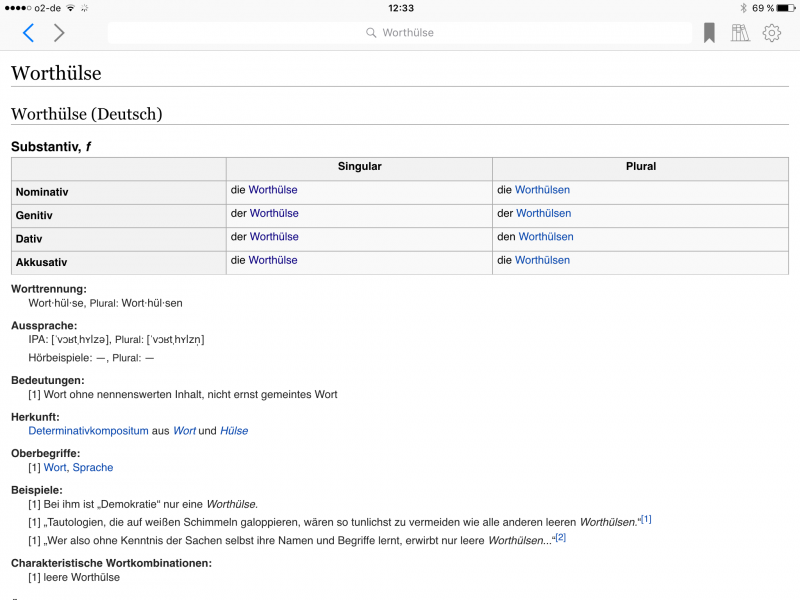800x600 pixels.
Task: Follow the Hülse link in Herkunft
Action: (234, 431)
